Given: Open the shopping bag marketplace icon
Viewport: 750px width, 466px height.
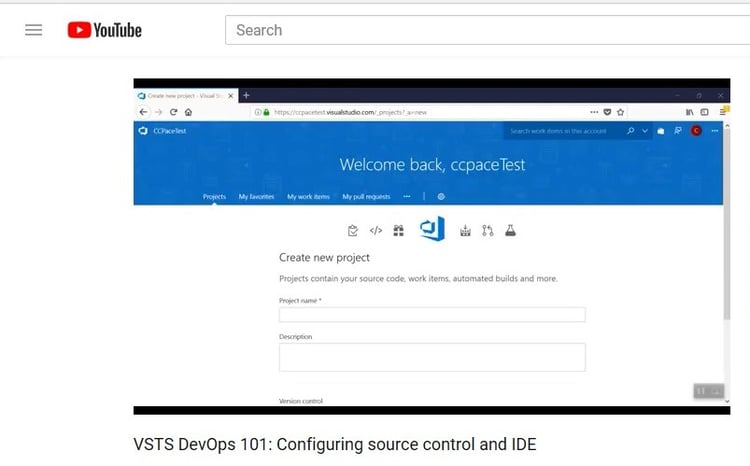Looking at the screenshot, I should [661, 131].
